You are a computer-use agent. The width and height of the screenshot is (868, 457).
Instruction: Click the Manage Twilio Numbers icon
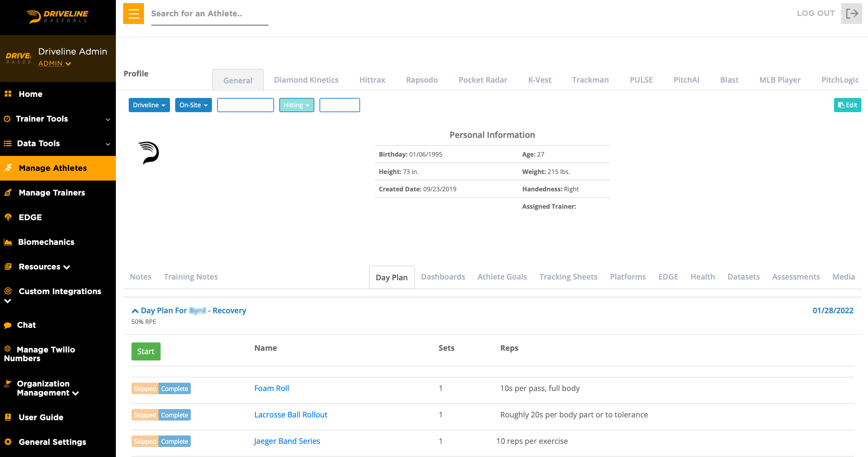point(8,348)
